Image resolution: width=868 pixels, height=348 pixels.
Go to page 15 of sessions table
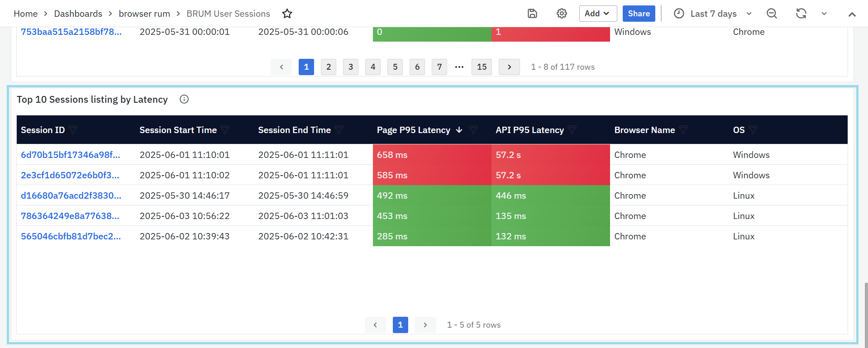click(482, 67)
